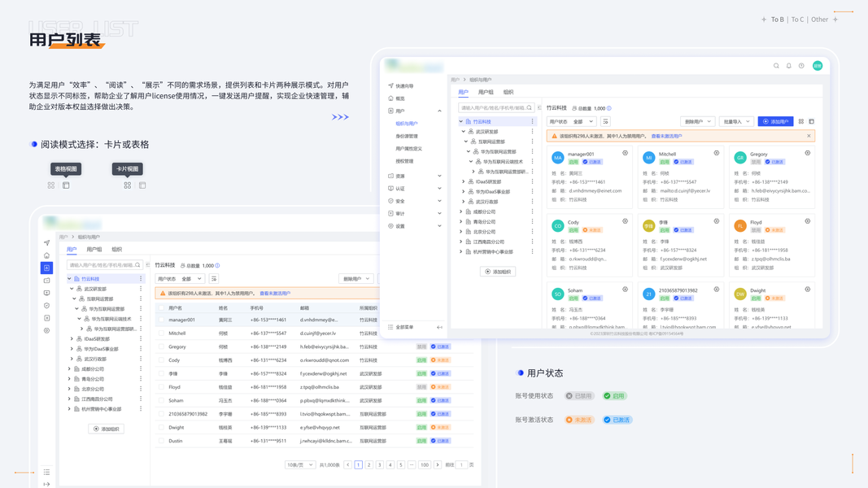Screen dimensions: 868x488
Task: Click the security shield icon in table view sidebar
Action: [x=47, y=306]
